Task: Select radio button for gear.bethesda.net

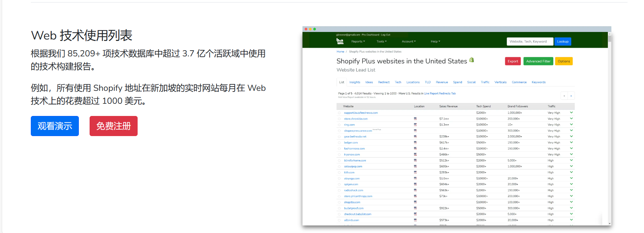Action: pyautogui.click(x=339, y=136)
